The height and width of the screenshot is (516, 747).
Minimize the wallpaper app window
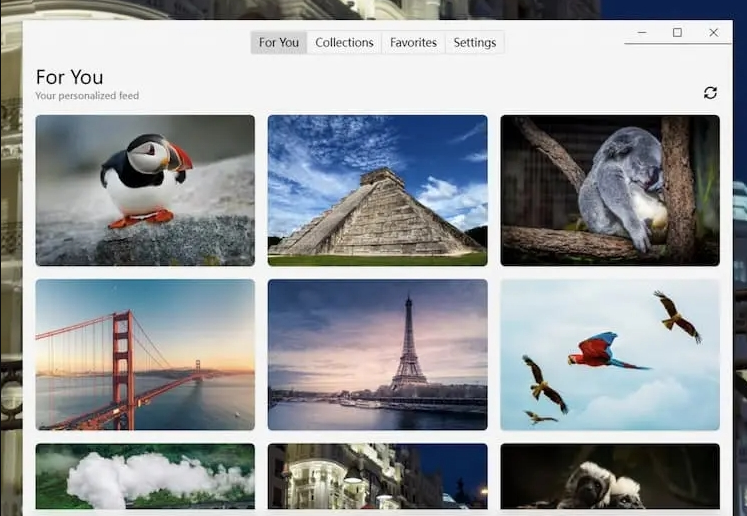point(641,33)
